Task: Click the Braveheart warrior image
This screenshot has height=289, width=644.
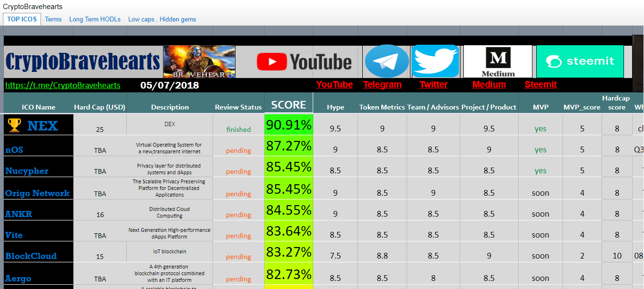Action: [199, 62]
